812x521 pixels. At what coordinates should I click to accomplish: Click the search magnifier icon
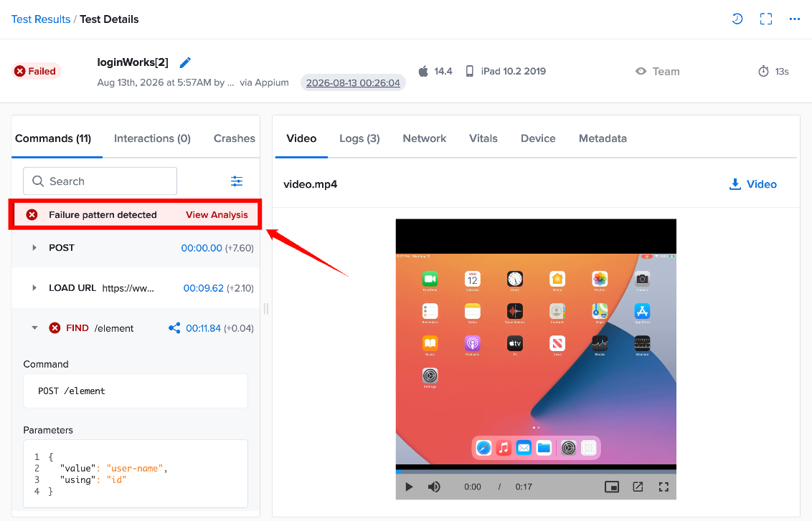tap(38, 181)
